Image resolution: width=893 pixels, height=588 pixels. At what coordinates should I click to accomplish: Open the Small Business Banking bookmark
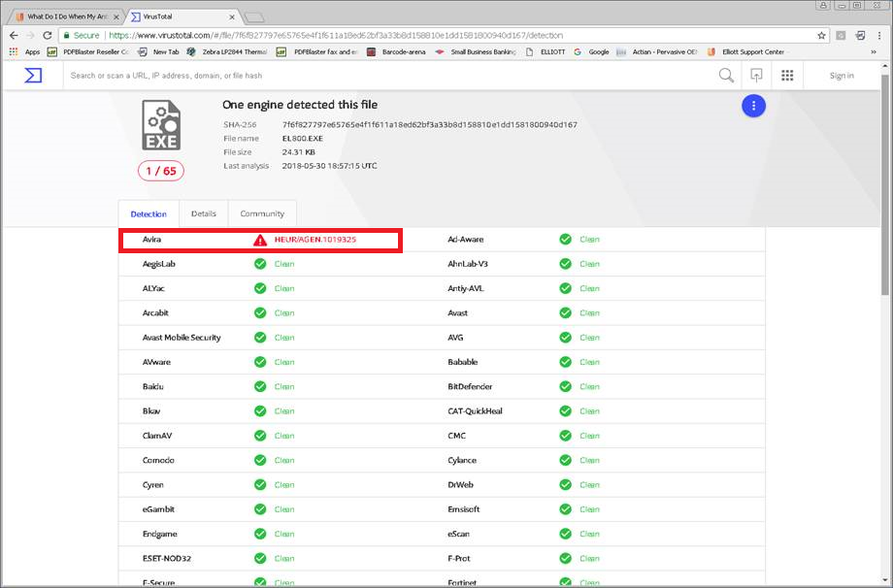pos(476,51)
